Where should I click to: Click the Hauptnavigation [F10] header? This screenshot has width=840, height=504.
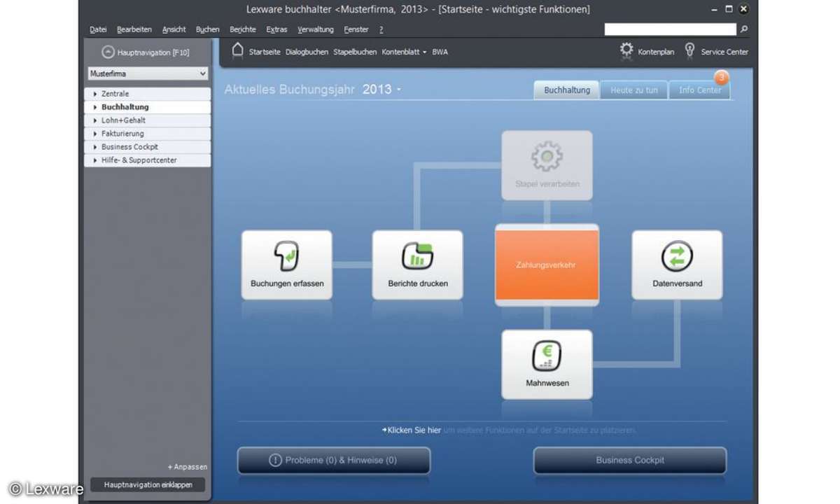(153, 52)
